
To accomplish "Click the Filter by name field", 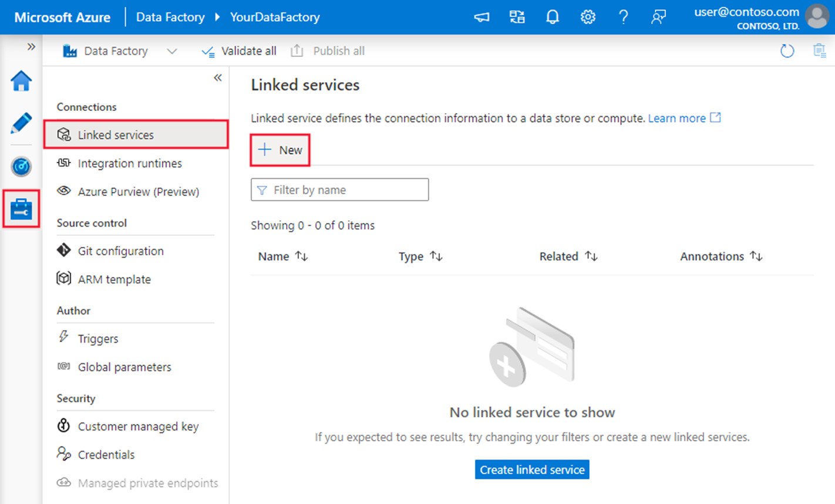I will pos(339,189).
